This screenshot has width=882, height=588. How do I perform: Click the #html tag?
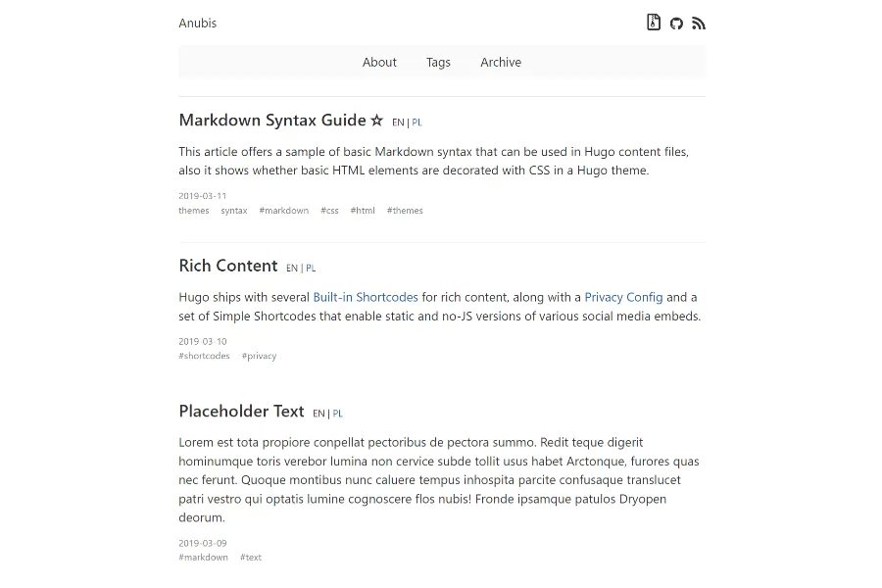(x=363, y=211)
